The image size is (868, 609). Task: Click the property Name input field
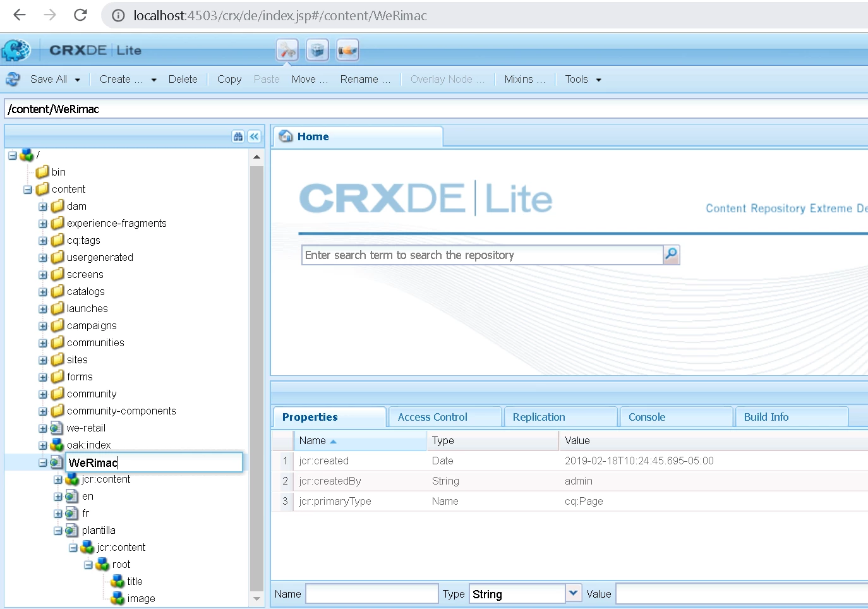(x=371, y=594)
